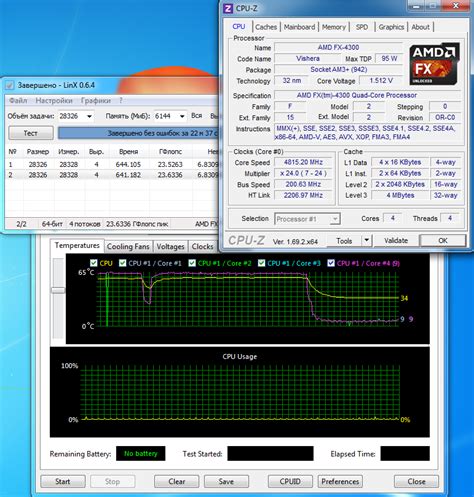Screen dimensions: 474x497
Task: Click the Тест button in LinX
Action: (x=31, y=133)
